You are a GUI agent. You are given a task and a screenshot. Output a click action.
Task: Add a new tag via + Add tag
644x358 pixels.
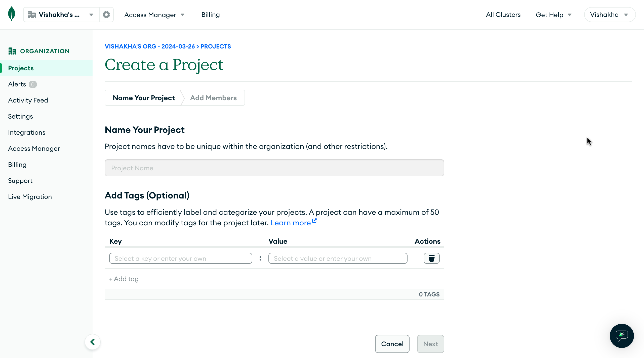click(124, 278)
